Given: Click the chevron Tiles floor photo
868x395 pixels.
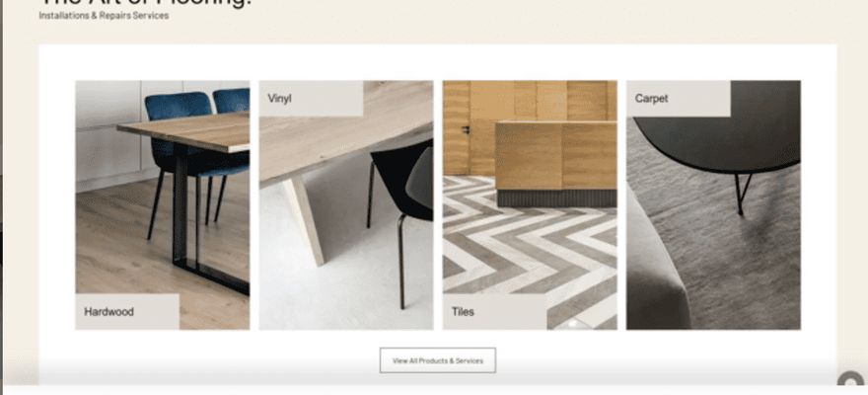Looking at the screenshot, I should [530, 205].
